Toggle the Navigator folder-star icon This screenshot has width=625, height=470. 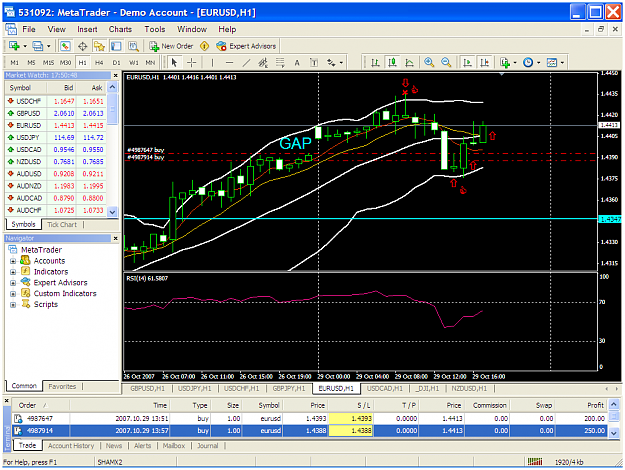click(x=99, y=46)
